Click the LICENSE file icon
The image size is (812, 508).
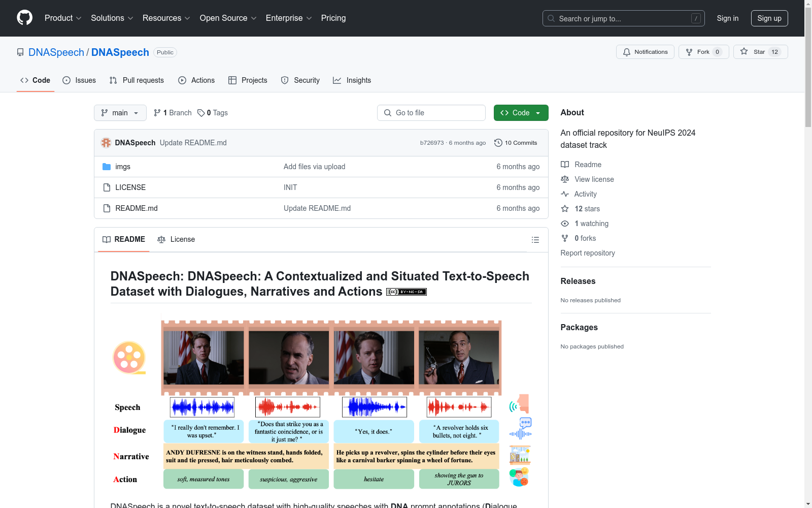[x=107, y=187]
